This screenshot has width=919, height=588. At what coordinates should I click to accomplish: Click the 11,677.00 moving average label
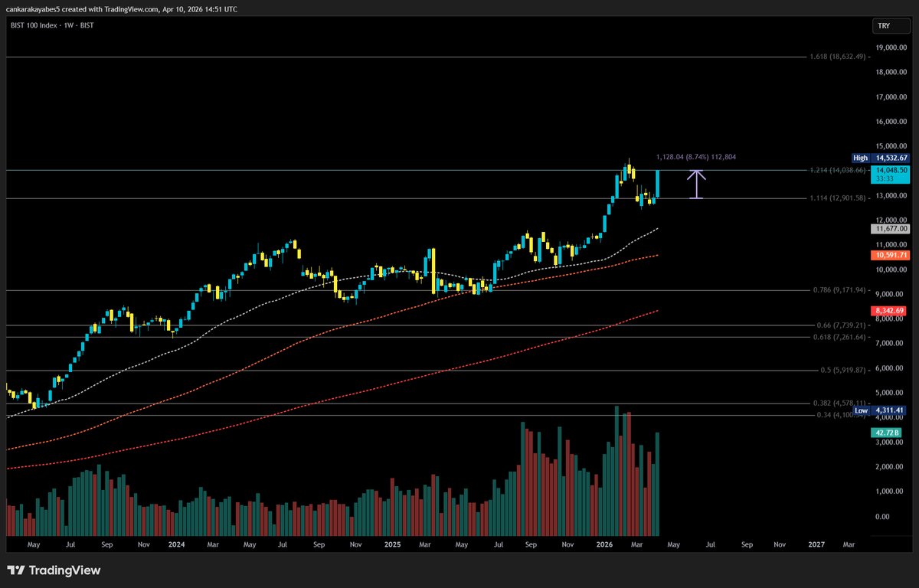tap(891, 228)
